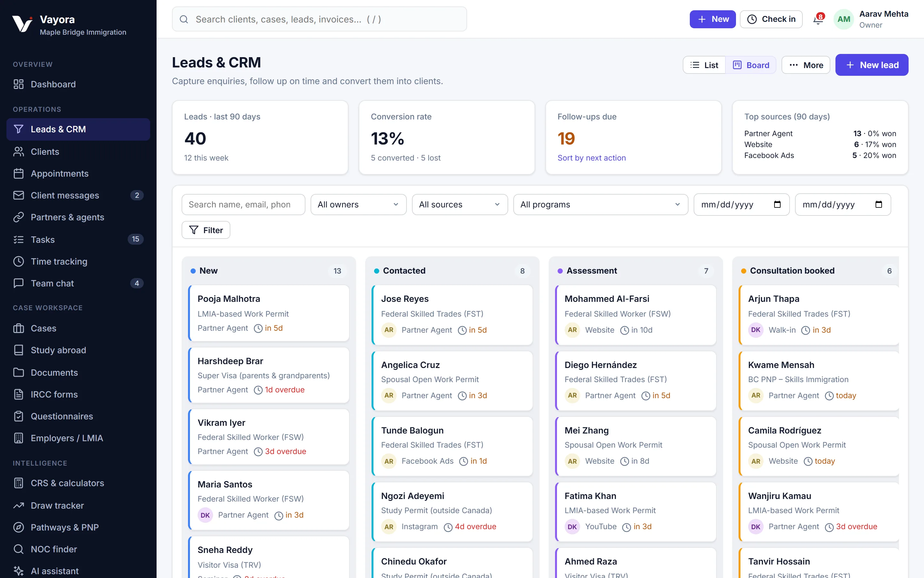Open Study abroad section
Screen dimensions: 924x578
coord(78,350)
